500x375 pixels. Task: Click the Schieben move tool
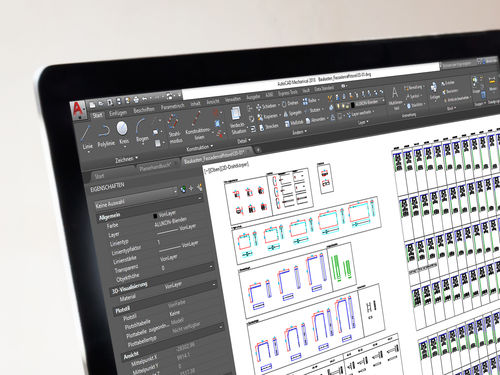pyautogui.click(x=267, y=107)
